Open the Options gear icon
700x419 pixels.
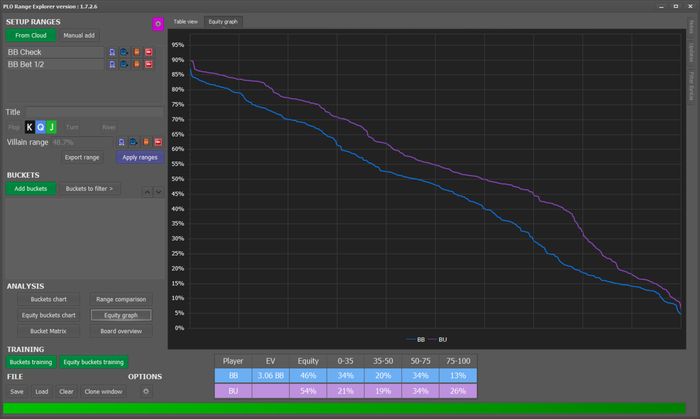coord(146,391)
